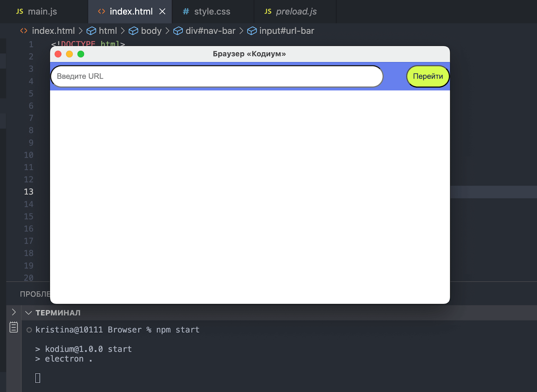Select the body breadcrumb element

[151, 31]
